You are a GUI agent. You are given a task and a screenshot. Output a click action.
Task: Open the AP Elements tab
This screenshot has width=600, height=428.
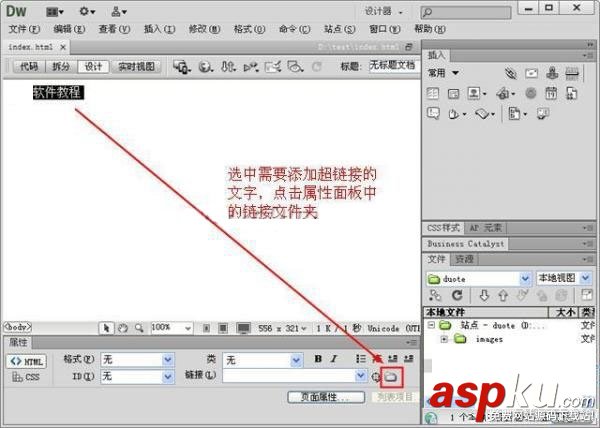[x=485, y=228]
